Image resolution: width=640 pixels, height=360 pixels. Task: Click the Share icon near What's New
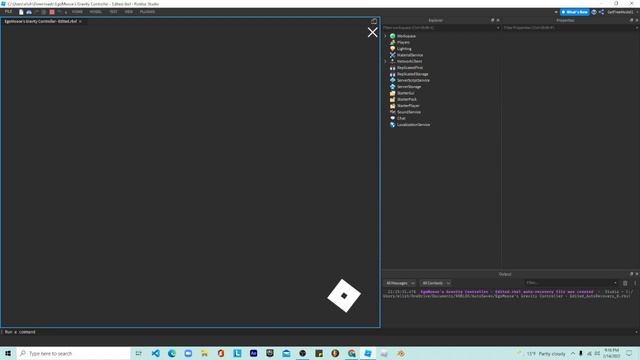(x=601, y=12)
